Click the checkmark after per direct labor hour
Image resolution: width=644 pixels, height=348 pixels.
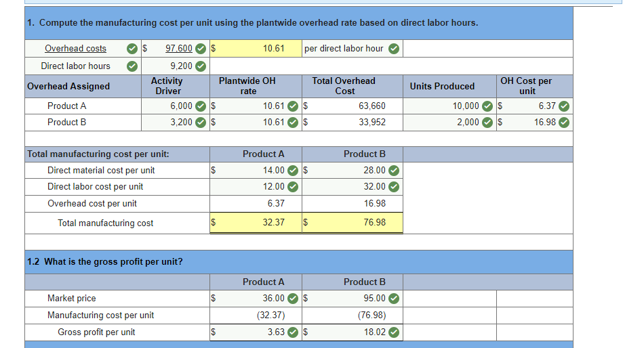click(394, 49)
